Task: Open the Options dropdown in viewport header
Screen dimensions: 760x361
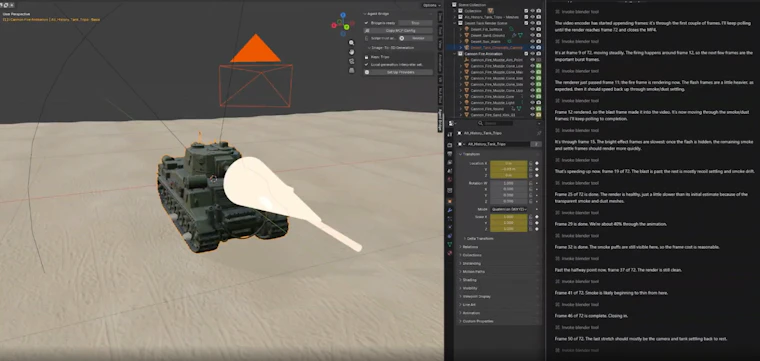Action: tap(431, 5)
